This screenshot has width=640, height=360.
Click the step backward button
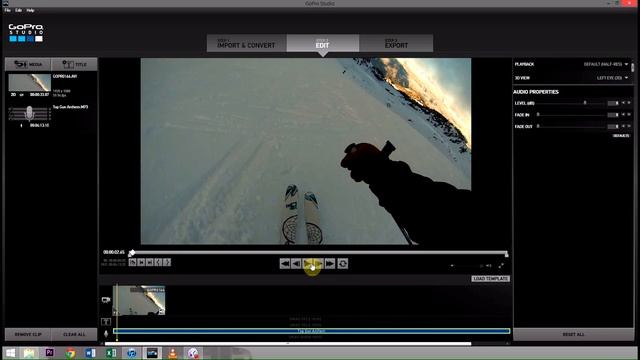coord(296,264)
